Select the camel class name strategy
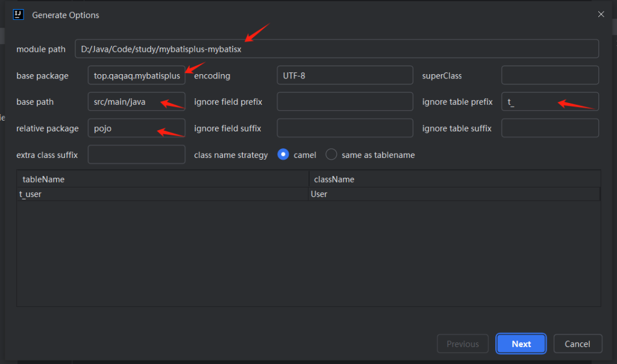The width and height of the screenshot is (617, 364). tap(283, 155)
